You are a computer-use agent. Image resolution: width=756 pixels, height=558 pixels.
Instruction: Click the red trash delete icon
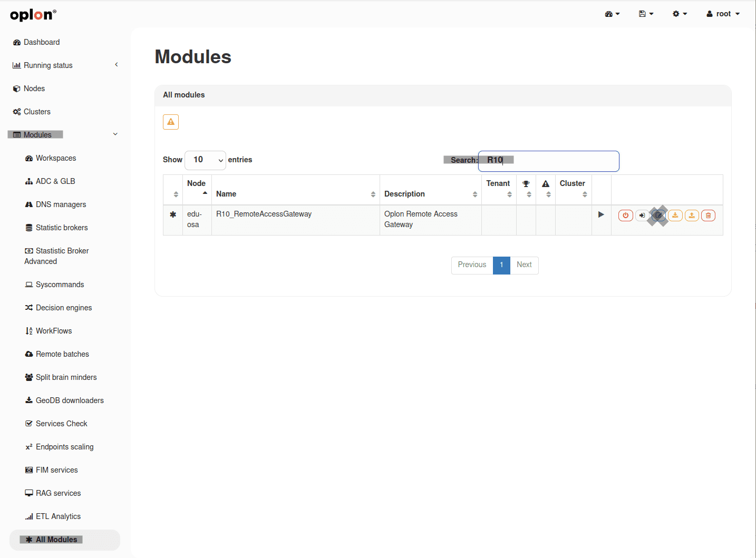(708, 216)
